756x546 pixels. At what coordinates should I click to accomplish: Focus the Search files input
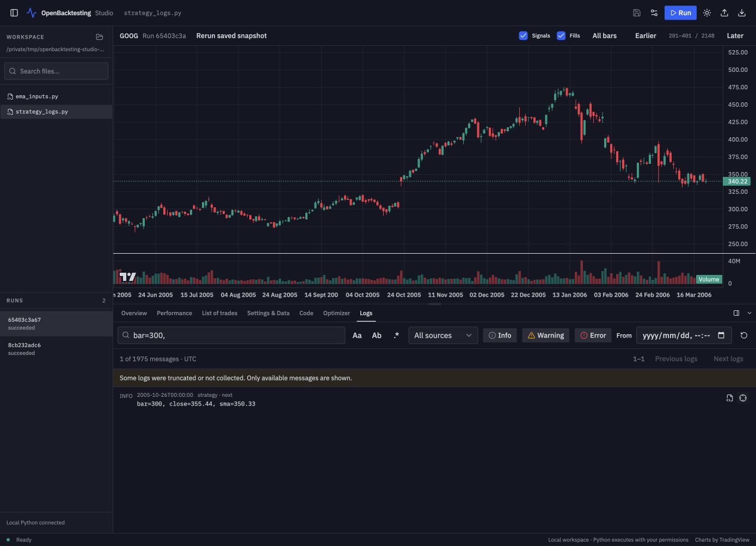(56, 71)
